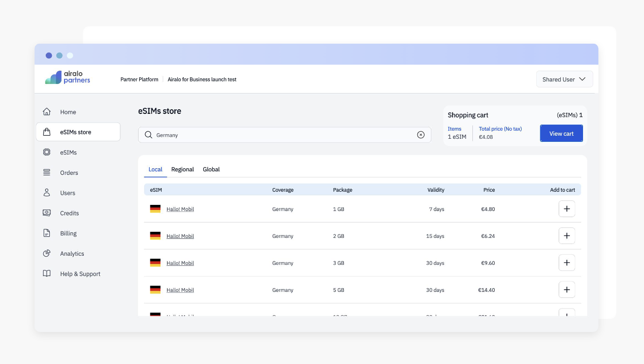The height and width of the screenshot is (364, 644).
Task: Open the Billing document icon
Action: pyautogui.click(x=47, y=233)
